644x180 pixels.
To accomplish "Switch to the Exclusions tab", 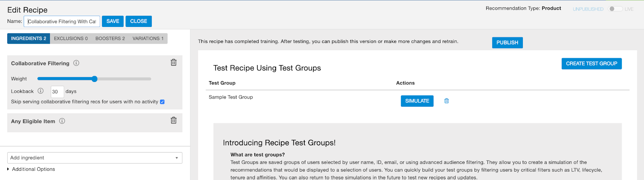I will click(x=71, y=39).
